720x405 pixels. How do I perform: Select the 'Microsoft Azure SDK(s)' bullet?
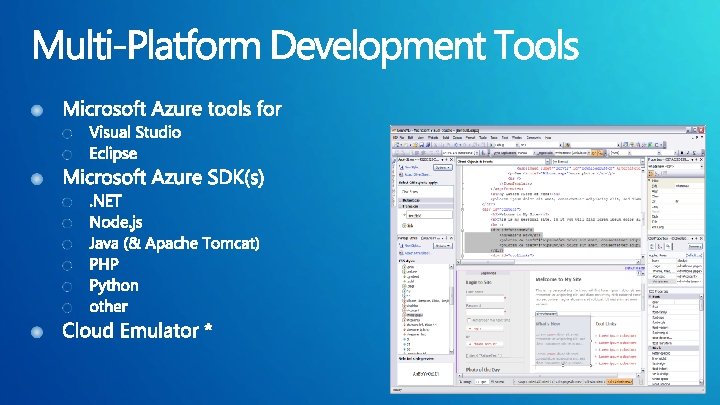pyautogui.click(x=163, y=178)
